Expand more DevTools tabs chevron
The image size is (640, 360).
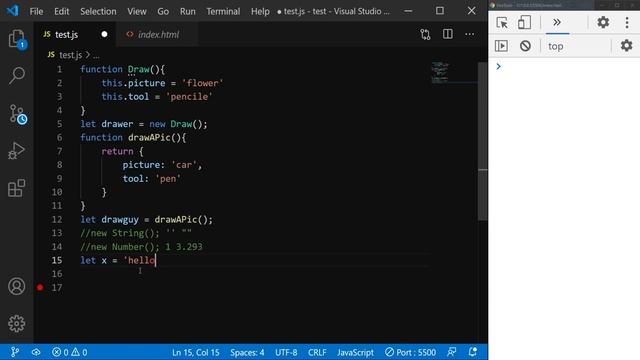[557, 22]
